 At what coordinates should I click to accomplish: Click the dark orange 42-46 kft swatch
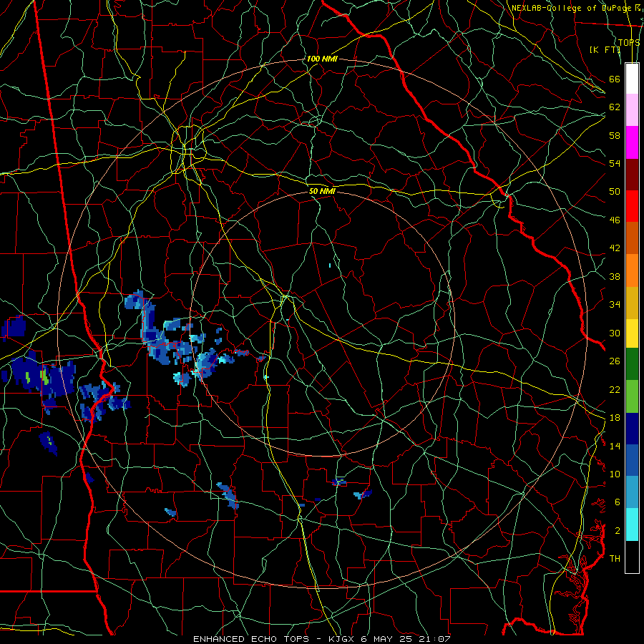(632, 238)
